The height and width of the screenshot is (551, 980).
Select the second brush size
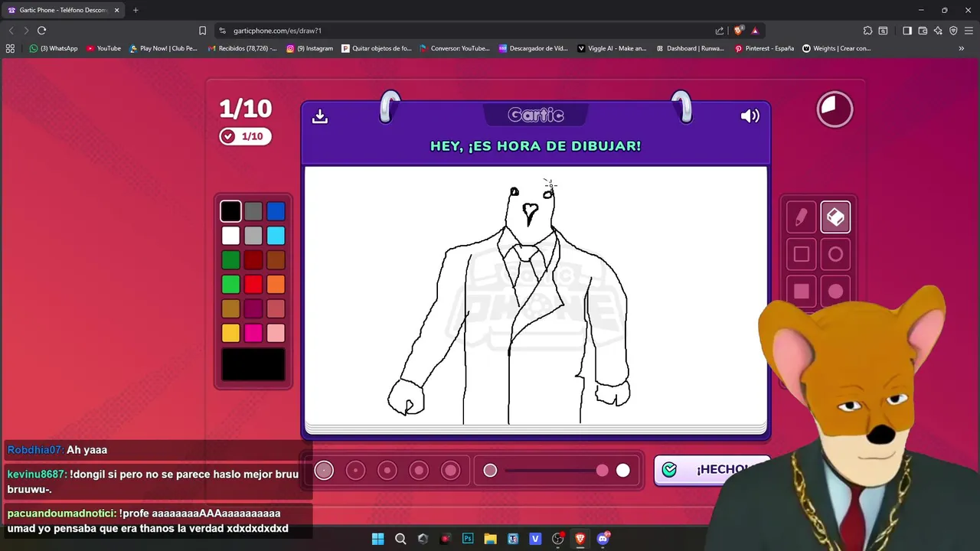point(355,471)
